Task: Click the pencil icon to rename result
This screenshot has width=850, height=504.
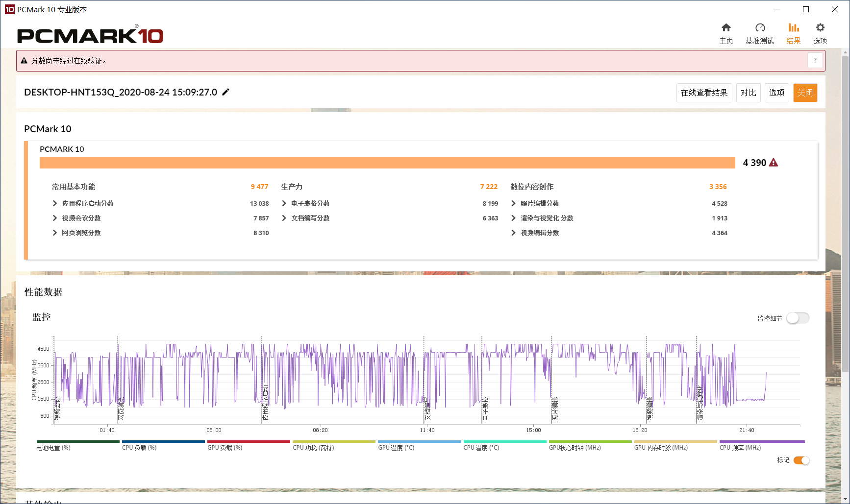Action: point(225,92)
